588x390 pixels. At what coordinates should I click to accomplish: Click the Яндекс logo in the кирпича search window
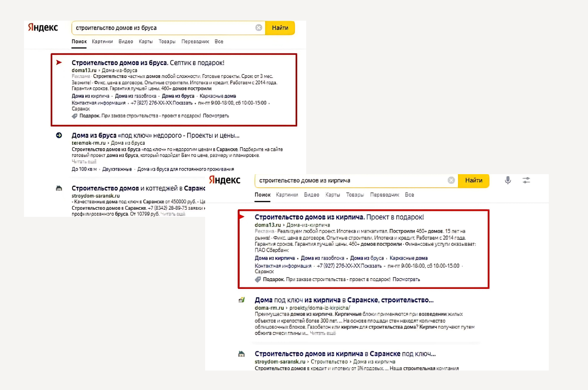224,180
